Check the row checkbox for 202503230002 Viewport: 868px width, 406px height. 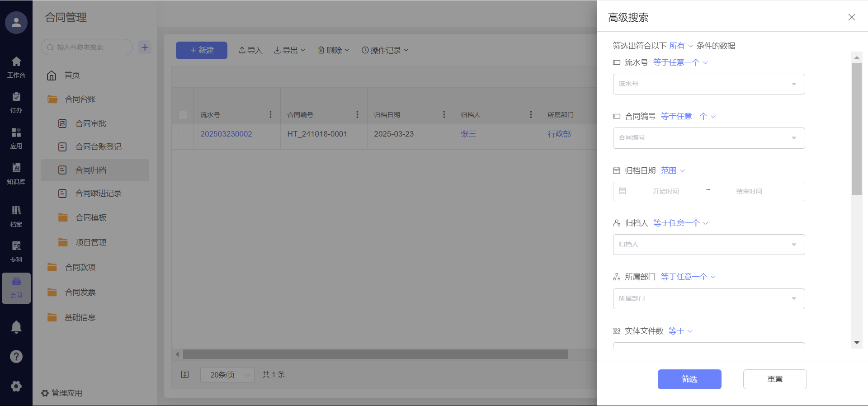point(183,134)
